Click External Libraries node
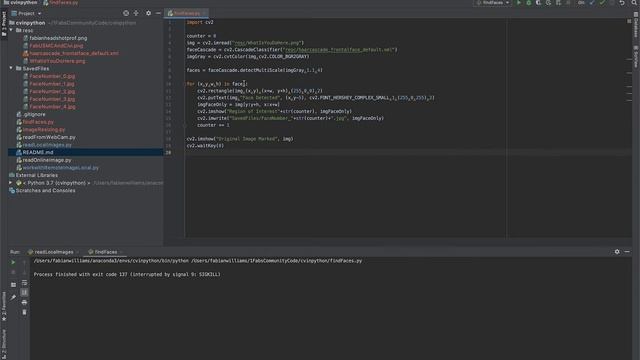Screen dimensions: 640x360 [x=37, y=175]
